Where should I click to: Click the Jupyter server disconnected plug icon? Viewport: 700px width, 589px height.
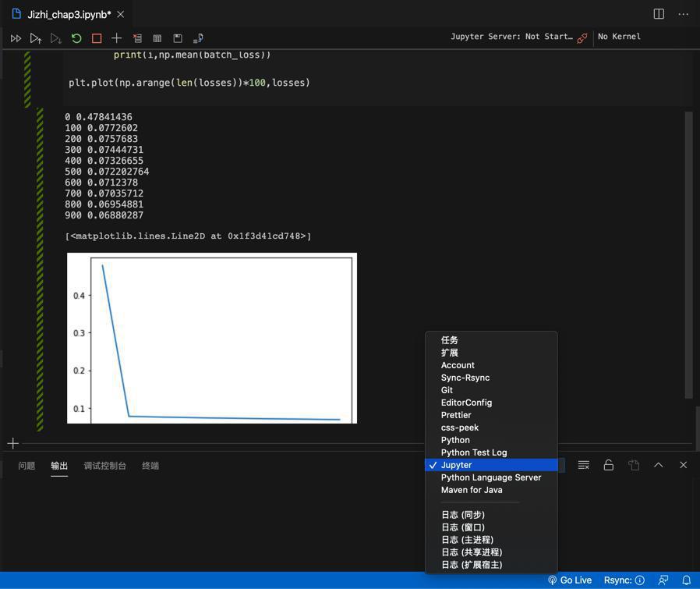click(x=582, y=38)
